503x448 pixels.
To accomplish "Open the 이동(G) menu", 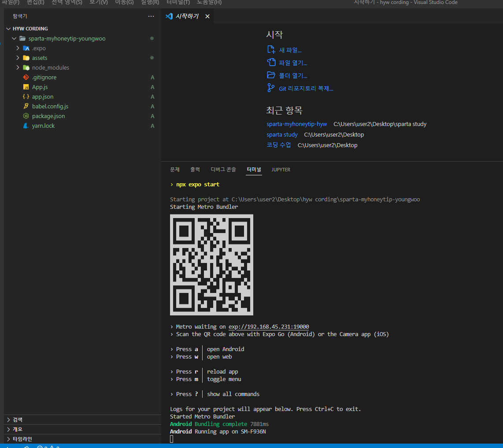I will point(125,2).
